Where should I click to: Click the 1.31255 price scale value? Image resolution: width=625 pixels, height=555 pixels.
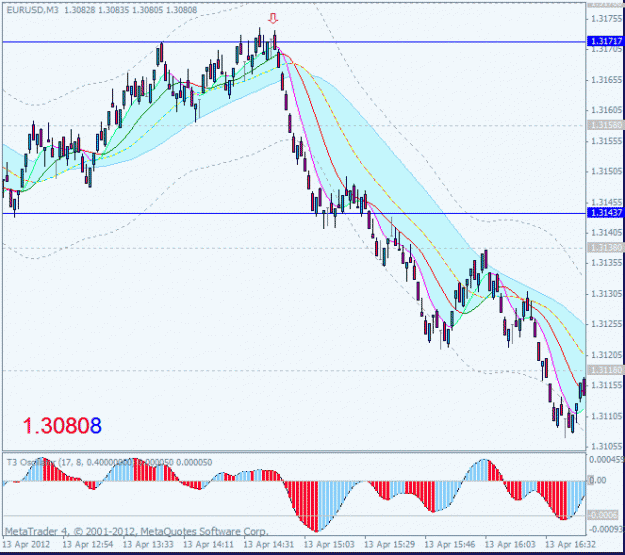[x=607, y=323]
